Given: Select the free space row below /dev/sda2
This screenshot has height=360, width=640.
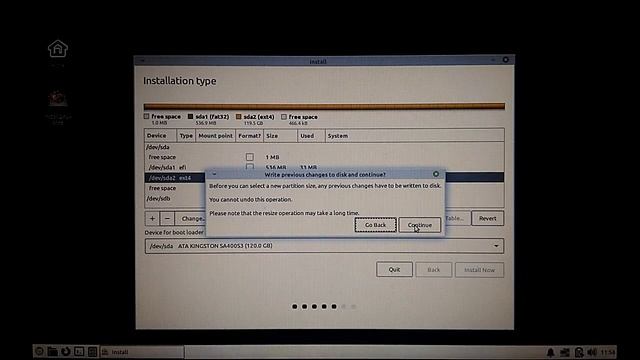Looking at the screenshot, I should point(175,188).
